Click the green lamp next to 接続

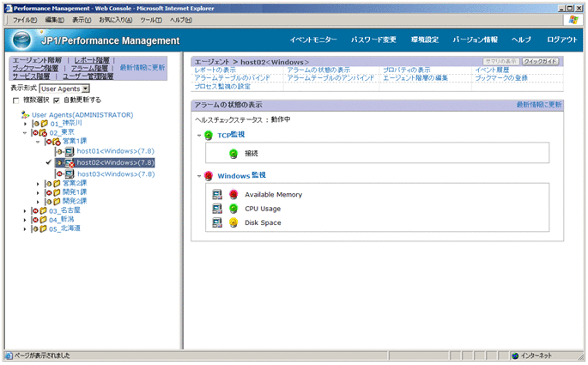tap(233, 154)
